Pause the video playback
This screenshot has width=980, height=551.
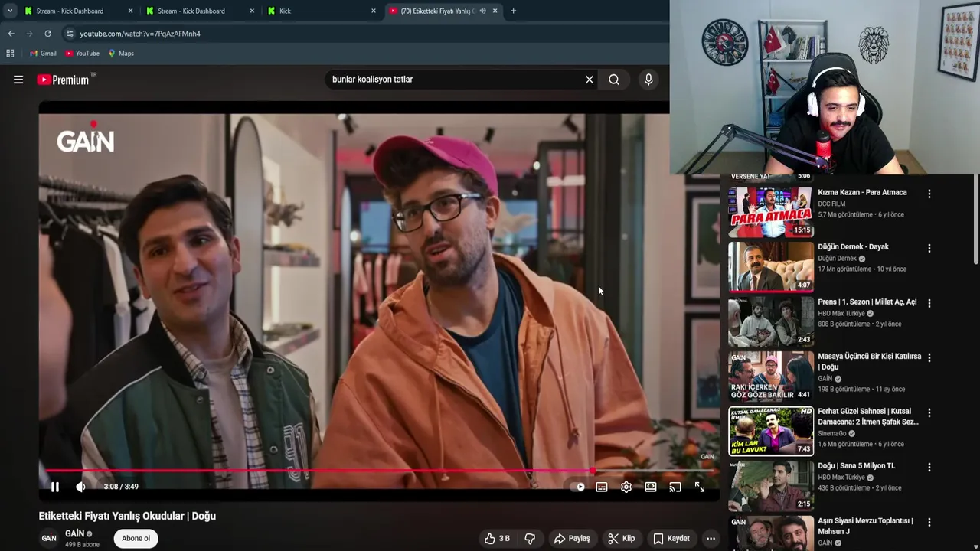55,487
